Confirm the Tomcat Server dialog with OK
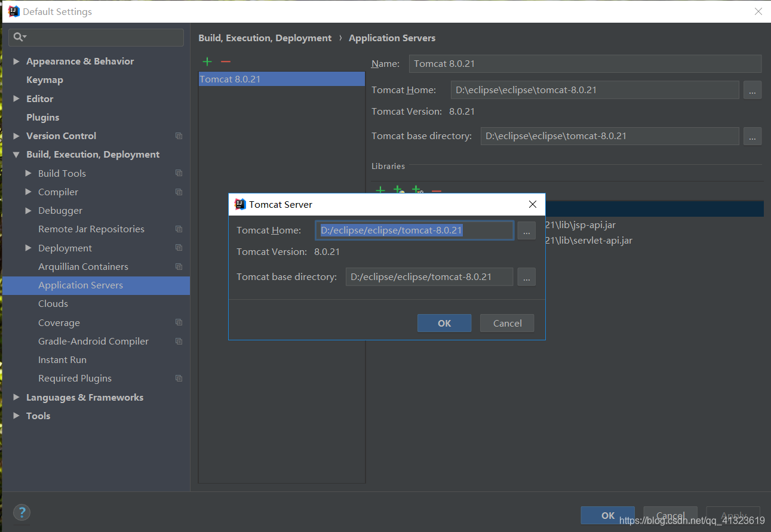This screenshot has width=771, height=532. [444, 323]
